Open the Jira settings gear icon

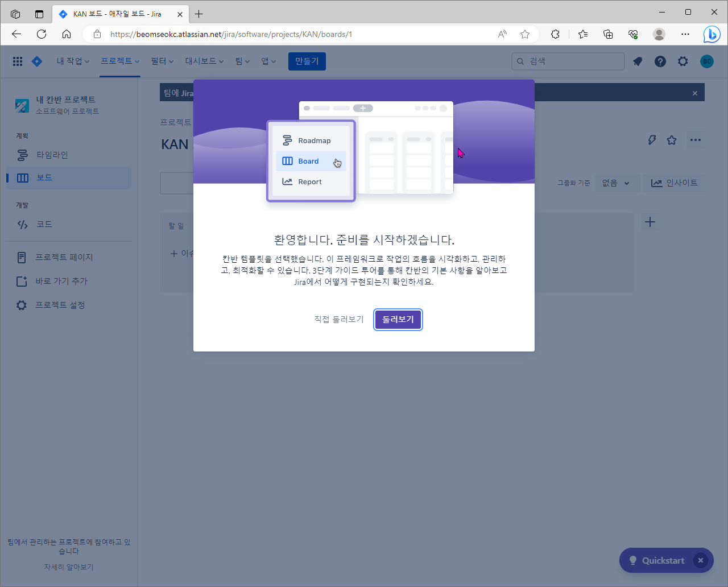[683, 61]
